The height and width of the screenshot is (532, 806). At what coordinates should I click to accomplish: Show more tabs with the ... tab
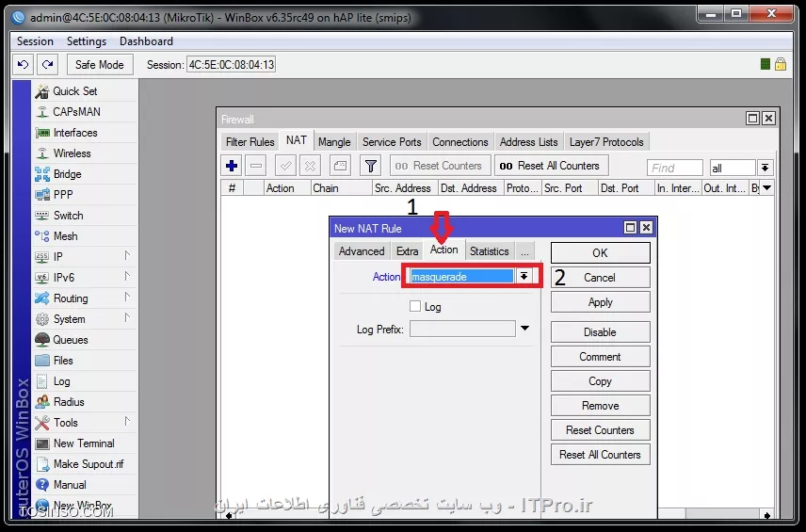pyautogui.click(x=524, y=251)
